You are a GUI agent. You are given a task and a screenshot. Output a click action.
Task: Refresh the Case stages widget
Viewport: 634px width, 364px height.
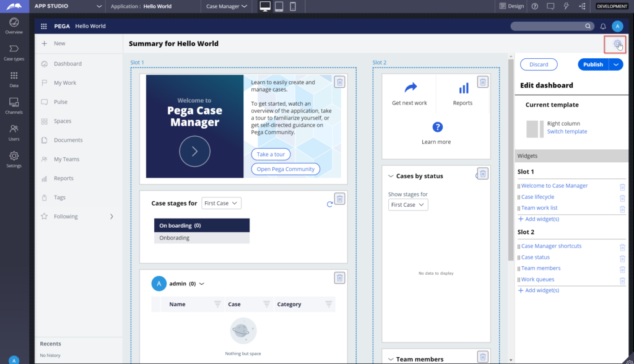click(329, 204)
